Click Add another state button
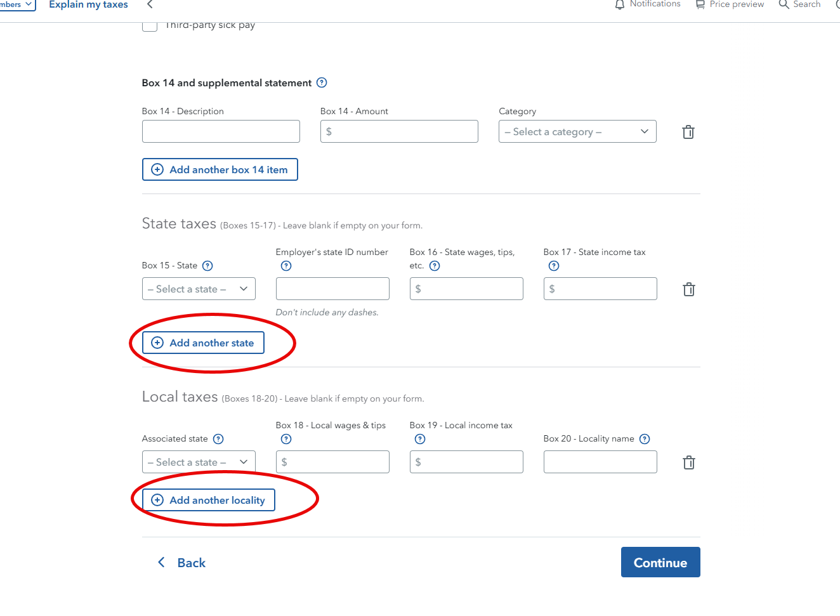840x616 pixels. [203, 343]
